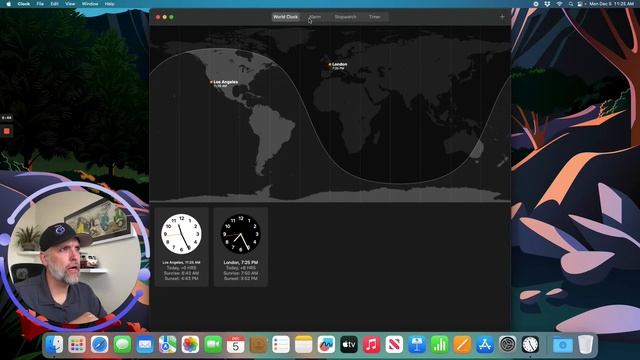
Task: Open System Settings from the dock
Action: pos(507,345)
